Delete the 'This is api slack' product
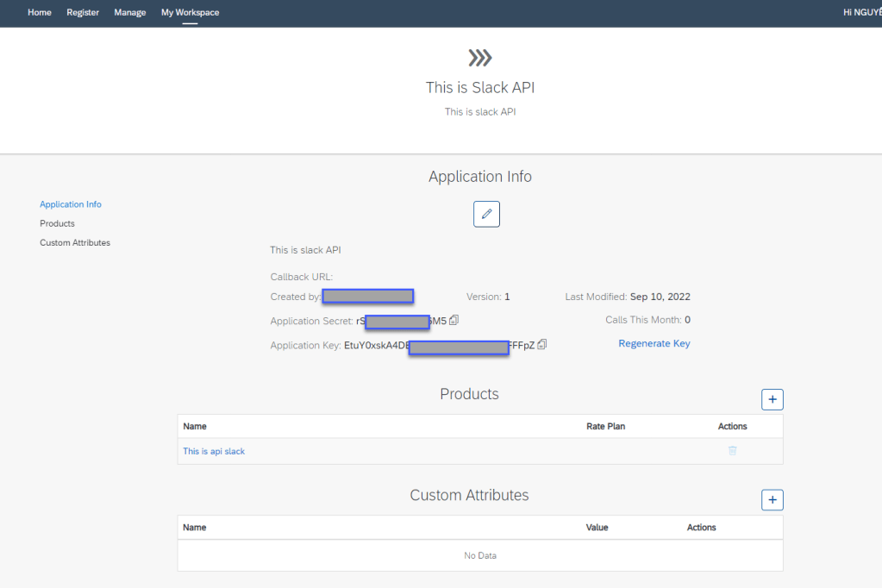 732,450
